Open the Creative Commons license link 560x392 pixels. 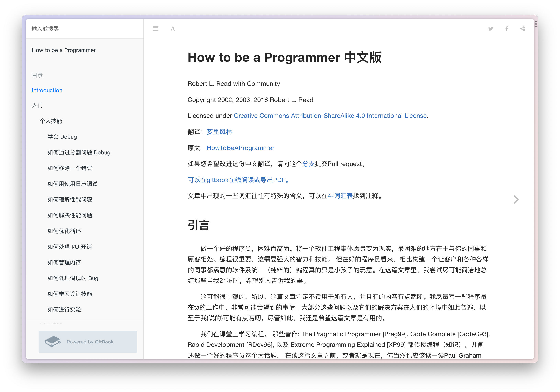click(330, 116)
